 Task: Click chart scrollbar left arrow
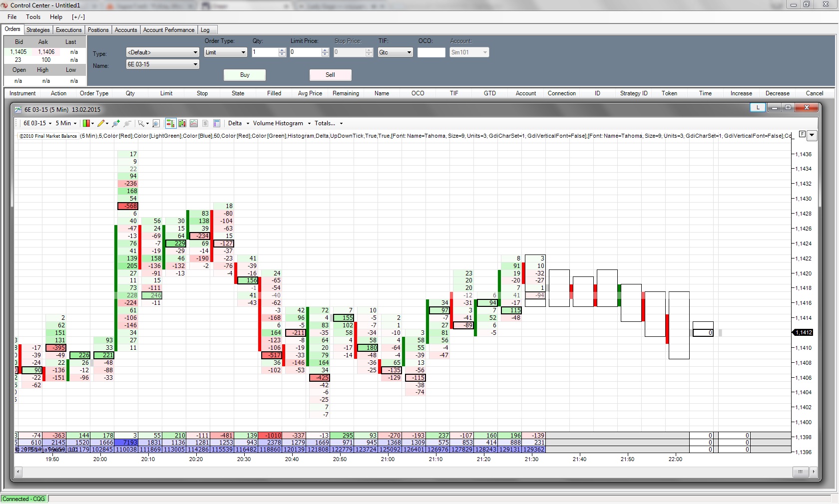pos(18,472)
